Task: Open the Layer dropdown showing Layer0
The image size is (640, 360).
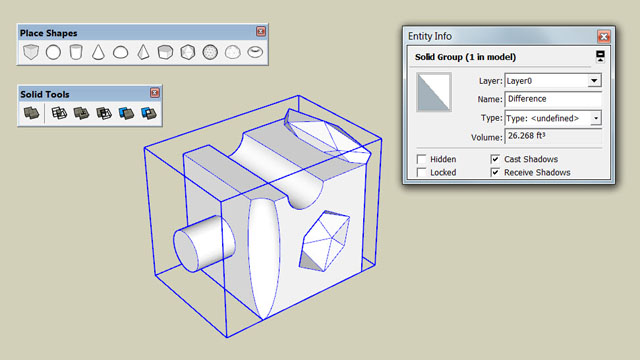Action: (553, 80)
